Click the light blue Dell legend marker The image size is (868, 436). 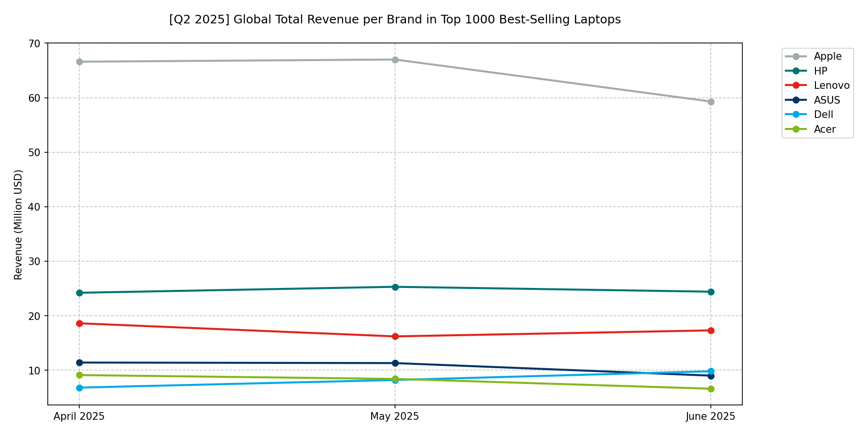pyautogui.click(x=796, y=115)
